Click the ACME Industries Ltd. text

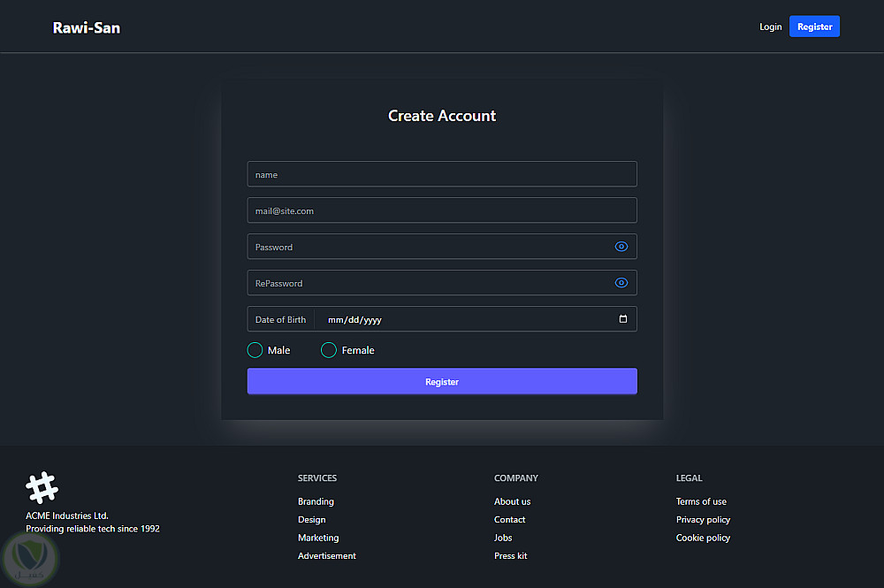(67, 515)
